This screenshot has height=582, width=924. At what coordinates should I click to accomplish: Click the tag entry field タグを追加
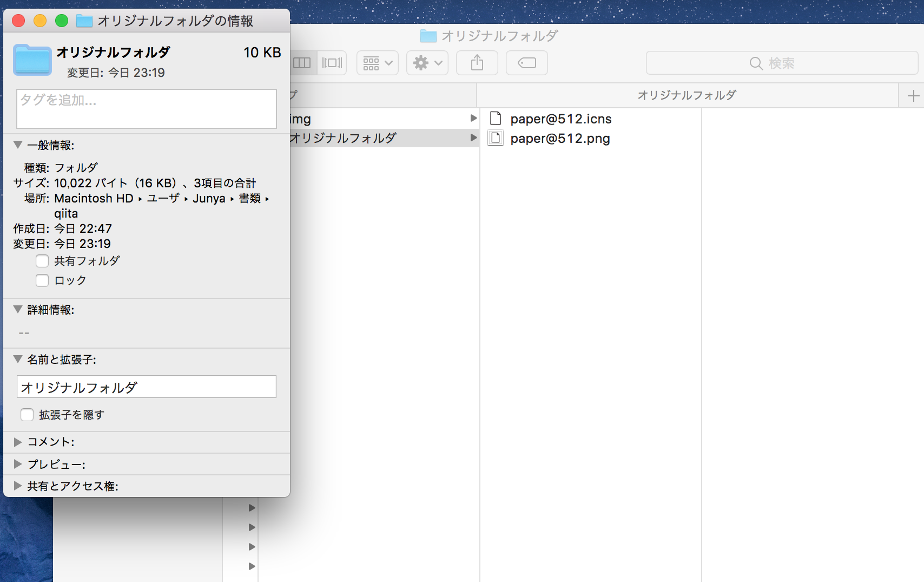tap(147, 109)
